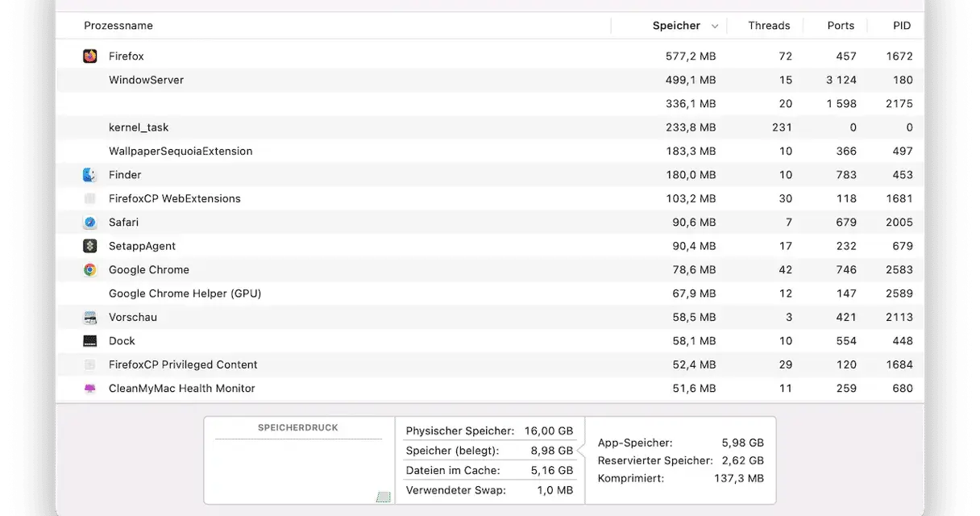
Task: Click the Speicherdruck graph panel
Action: point(299,460)
